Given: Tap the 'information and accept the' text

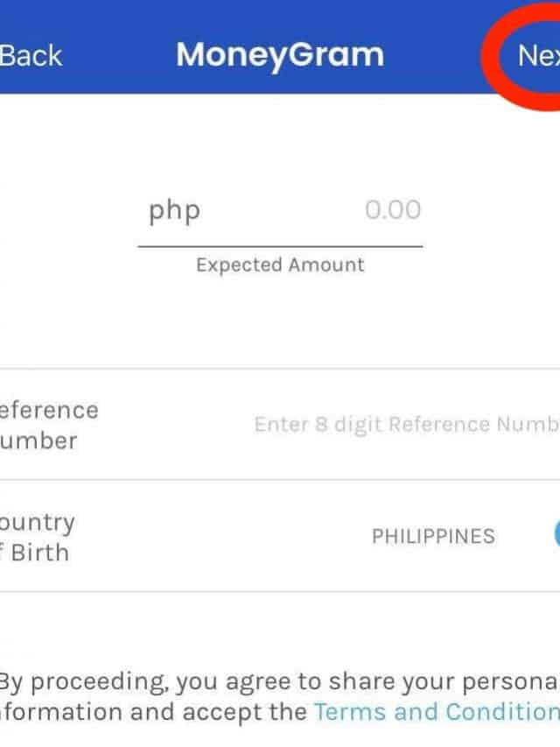Looking at the screenshot, I should click(153, 711).
